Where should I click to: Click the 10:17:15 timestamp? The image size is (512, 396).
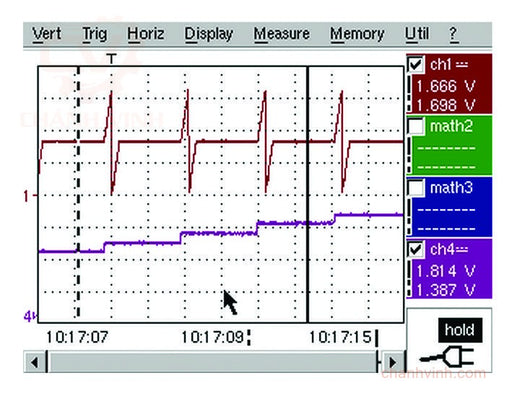(x=340, y=337)
